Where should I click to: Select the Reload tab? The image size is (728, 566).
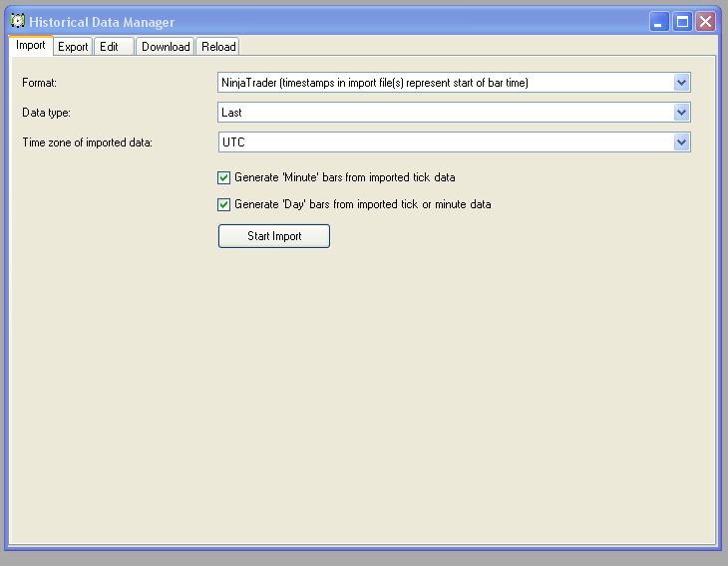point(218,47)
